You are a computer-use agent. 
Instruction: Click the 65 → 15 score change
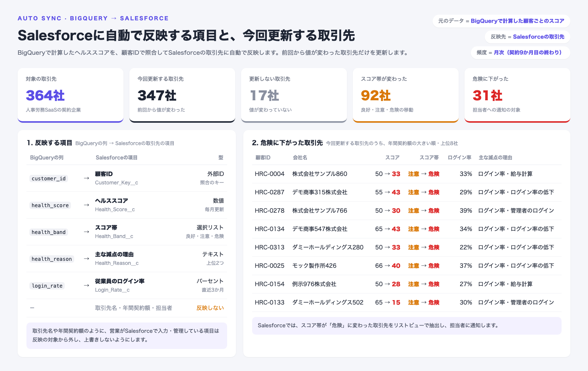388,302
